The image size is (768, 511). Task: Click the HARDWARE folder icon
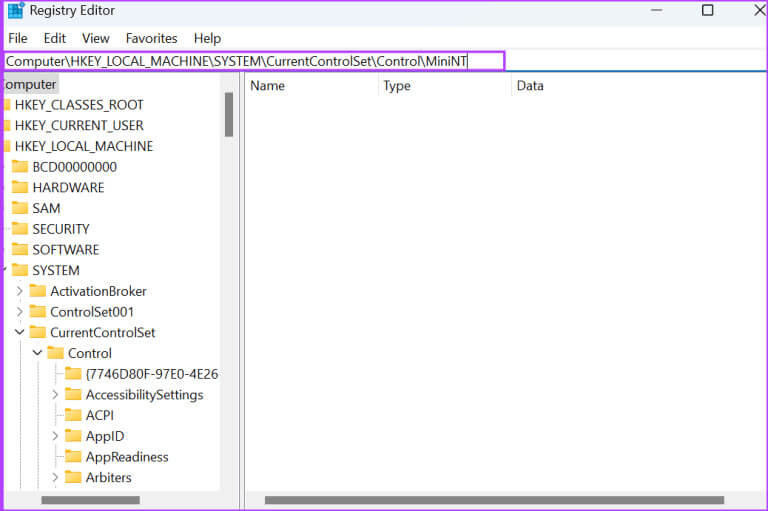pyautogui.click(x=20, y=187)
